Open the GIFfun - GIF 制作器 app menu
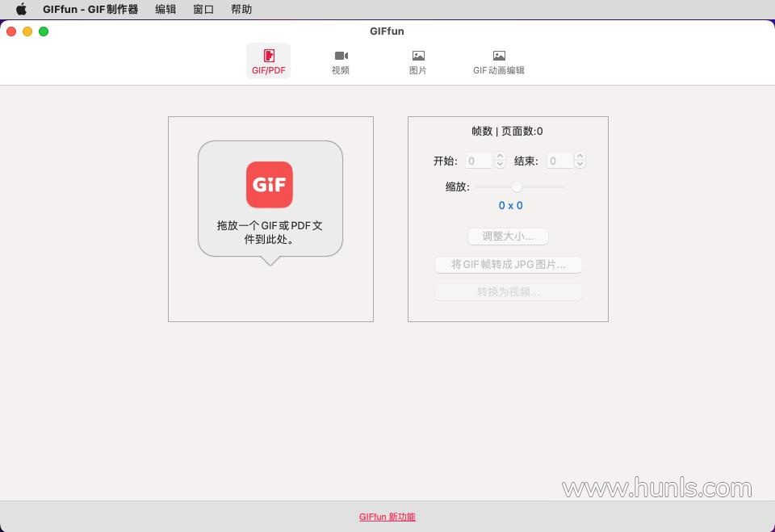Viewport: 775px width, 532px height. (x=90, y=10)
